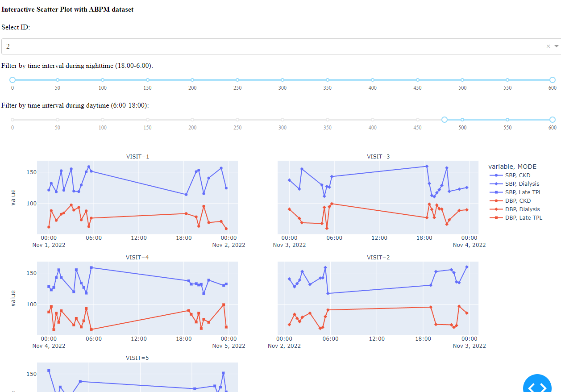Hide the SBP, Late TPL trace
This screenshot has height=392, width=561.
point(515,192)
